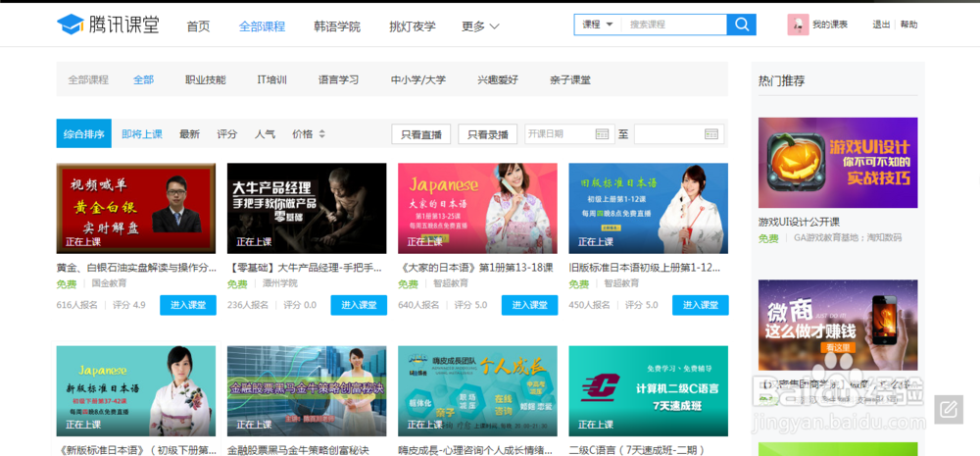Open the 旧版标准日本语 course thumbnail
Viewport: 980px width, 456px height.
[x=648, y=208]
